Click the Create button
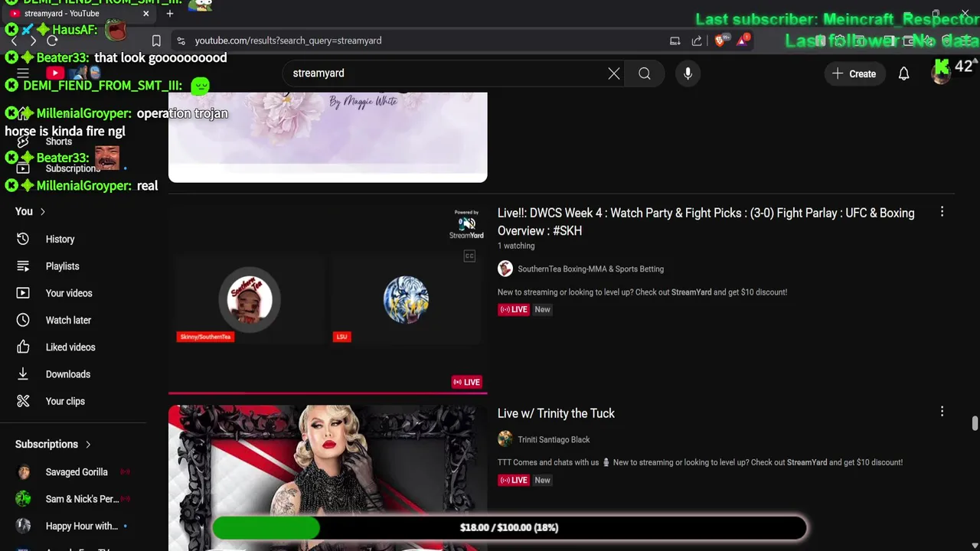980x551 pixels. click(854, 73)
